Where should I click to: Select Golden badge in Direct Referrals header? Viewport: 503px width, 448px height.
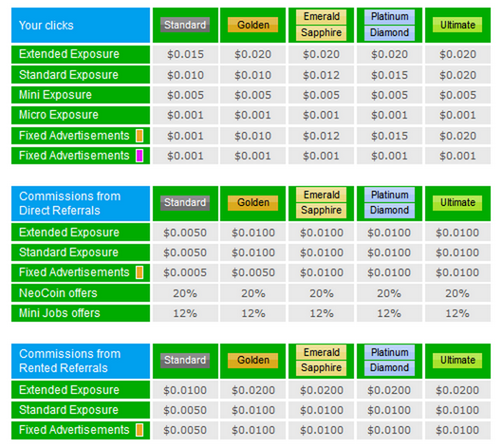252,203
